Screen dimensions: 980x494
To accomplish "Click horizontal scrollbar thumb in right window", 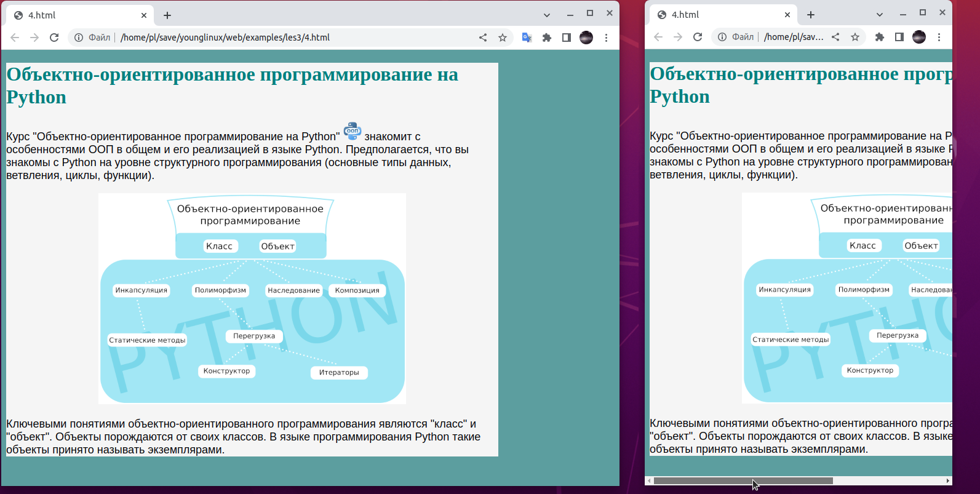I will click(743, 481).
